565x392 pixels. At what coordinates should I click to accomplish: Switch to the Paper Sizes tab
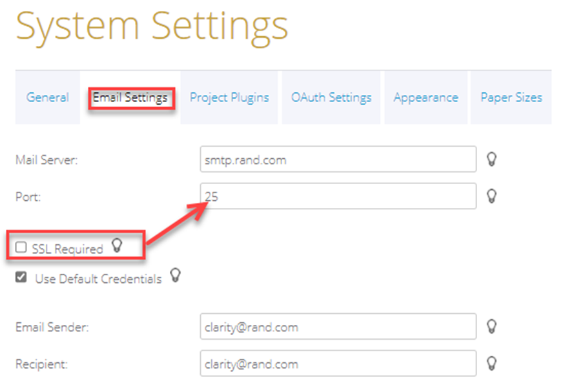pyautogui.click(x=511, y=98)
